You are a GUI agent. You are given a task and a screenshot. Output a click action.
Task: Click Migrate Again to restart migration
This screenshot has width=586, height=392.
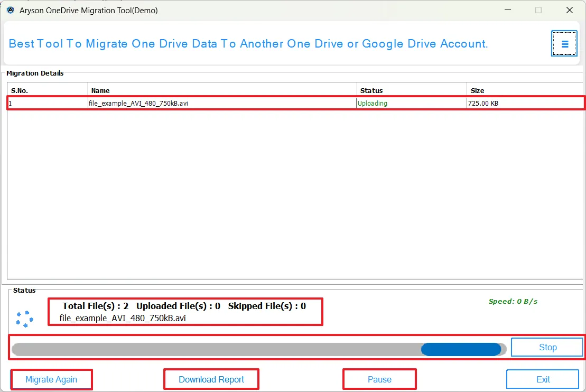(x=51, y=379)
